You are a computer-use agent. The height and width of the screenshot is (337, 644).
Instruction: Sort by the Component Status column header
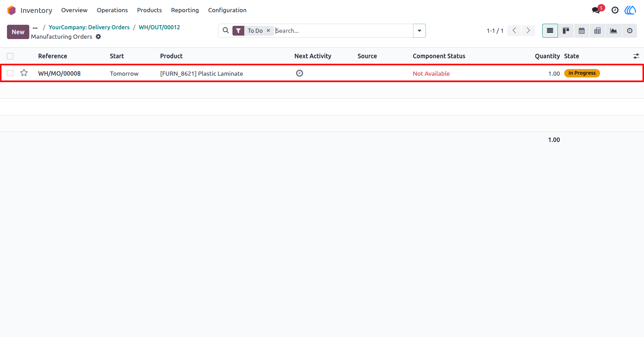pos(439,56)
